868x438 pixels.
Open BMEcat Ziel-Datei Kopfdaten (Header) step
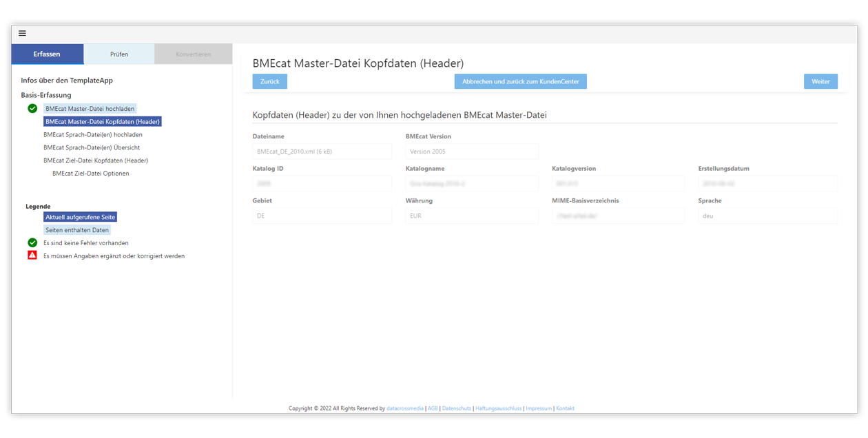click(96, 160)
